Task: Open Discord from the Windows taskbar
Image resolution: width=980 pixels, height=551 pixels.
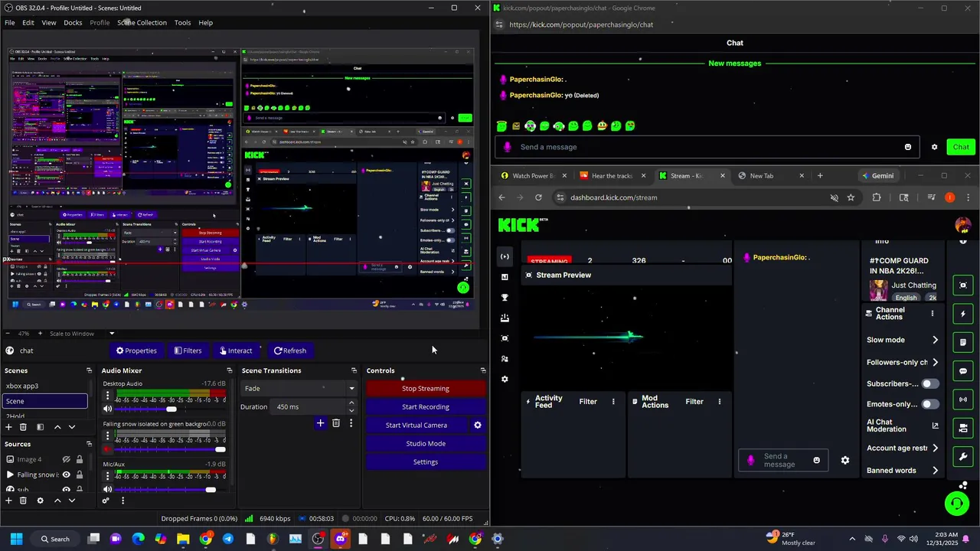Action: [341, 539]
